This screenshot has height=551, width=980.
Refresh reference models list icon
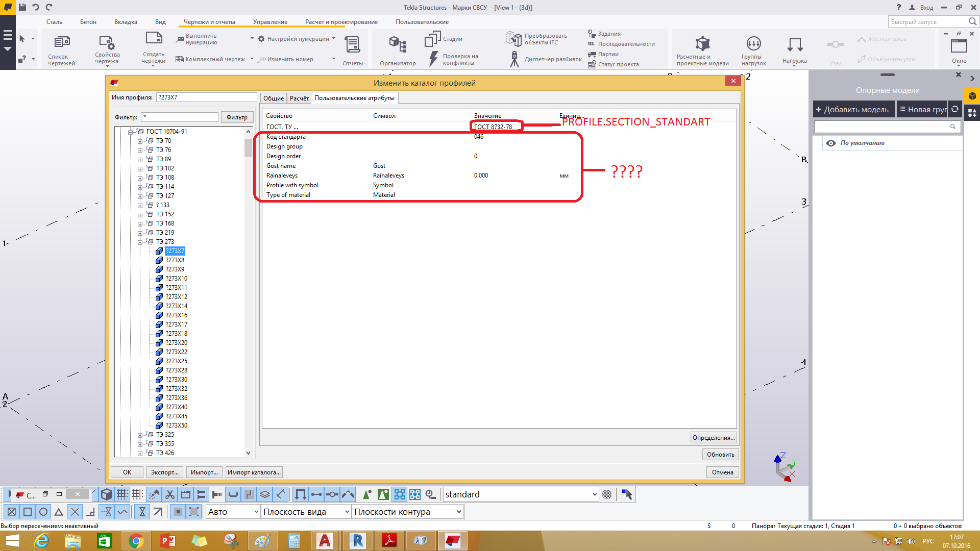(955, 109)
